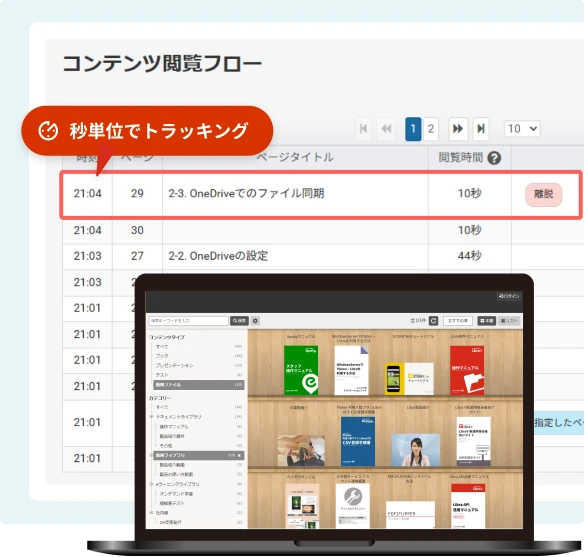Select '2-2. OneDriveの設定' page title
This screenshot has width=584, height=557.
click(x=218, y=256)
